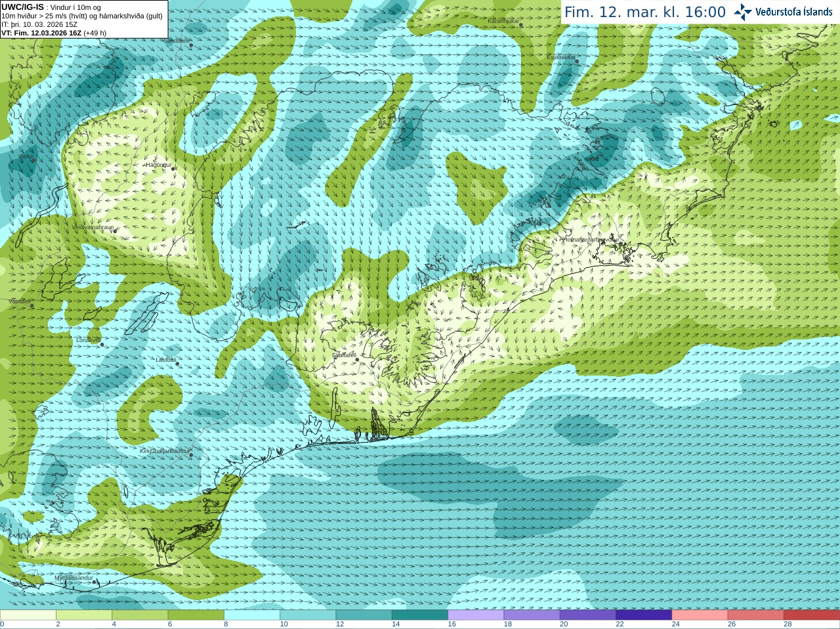Click legend value 28 on the scale
The image size is (840, 629).
788,624
